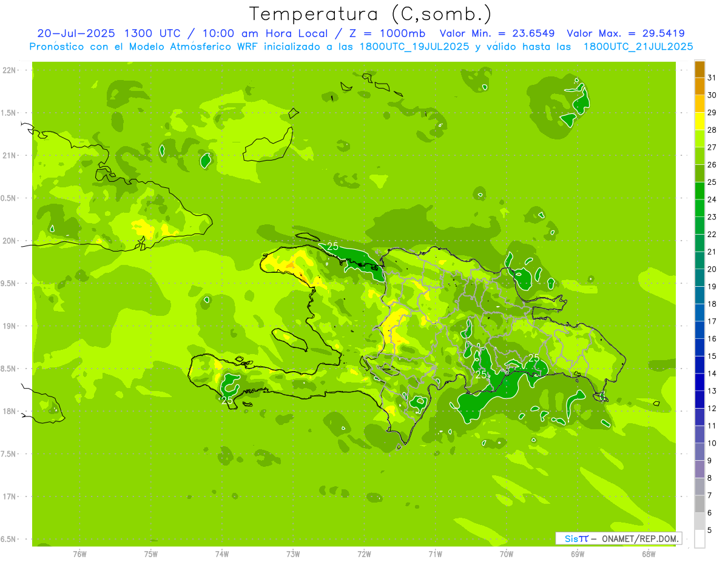The height and width of the screenshot is (562, 728).
Task: Click the blue legend band between 15 and 16
Action: pos(699,347)
